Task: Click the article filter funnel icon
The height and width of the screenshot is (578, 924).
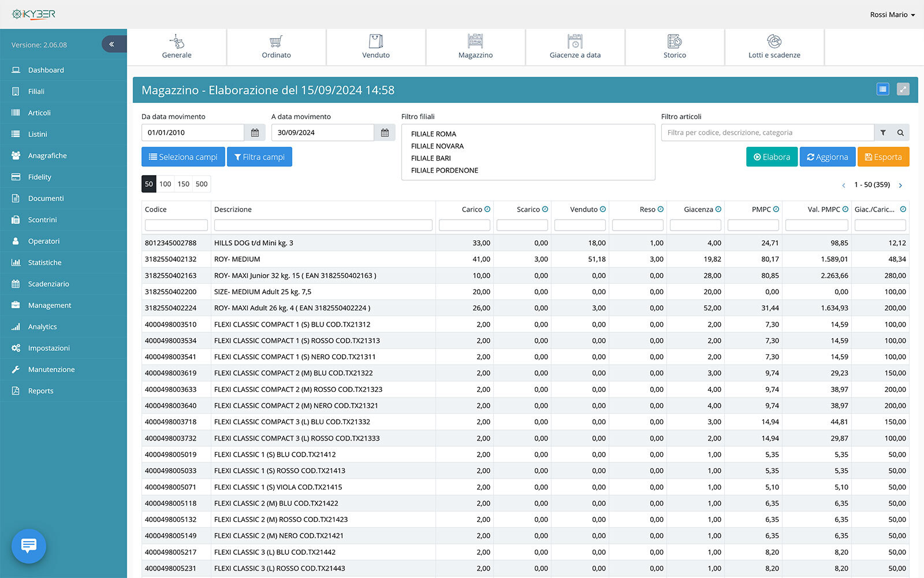Action: (x=883, y=133)
